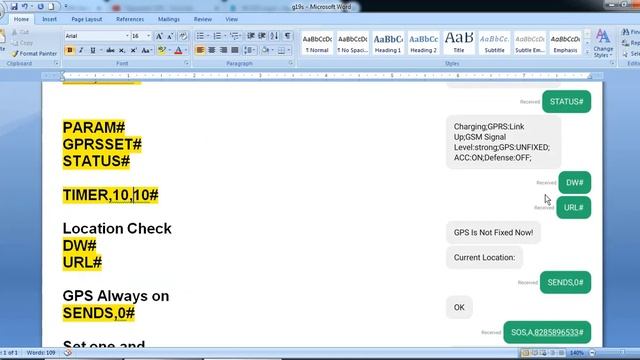Decrease paragraph indent
The height and width of the screenshot is (360, 640).
coord(251,36)
